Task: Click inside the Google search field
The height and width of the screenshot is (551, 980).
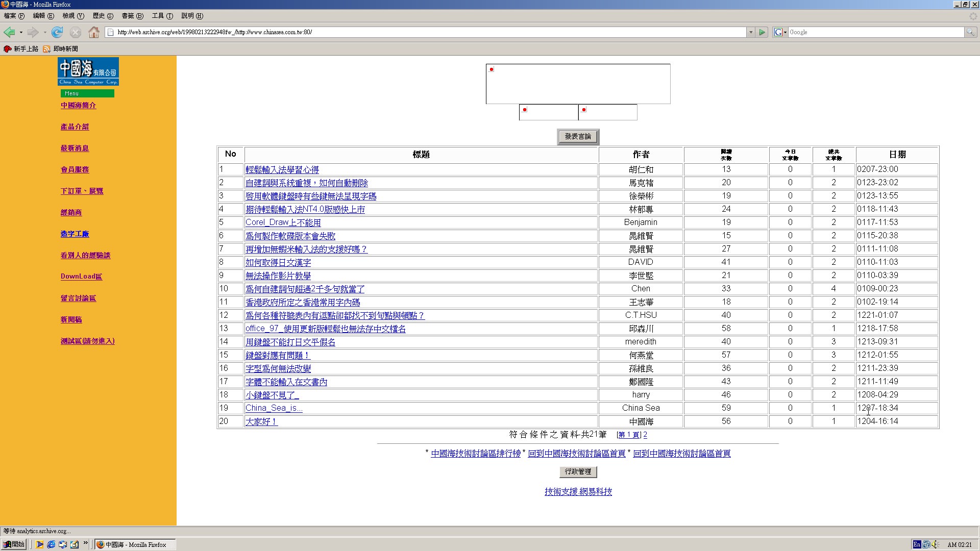Action: click(x=875, y=32)
